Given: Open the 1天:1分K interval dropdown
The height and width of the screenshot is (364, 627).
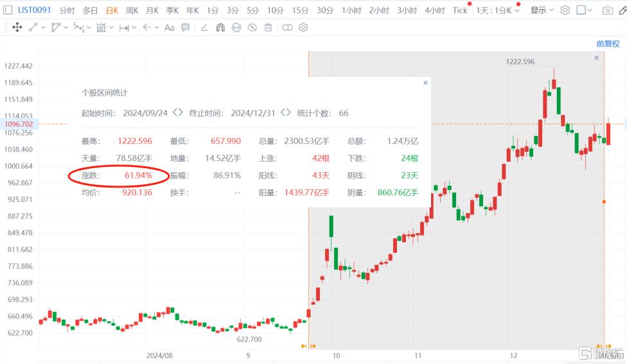Looking at the screenshot, I should [498, 10].
